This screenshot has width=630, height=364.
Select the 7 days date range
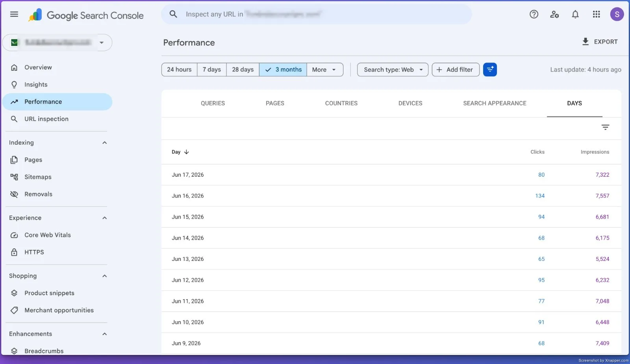coord(212,70)
